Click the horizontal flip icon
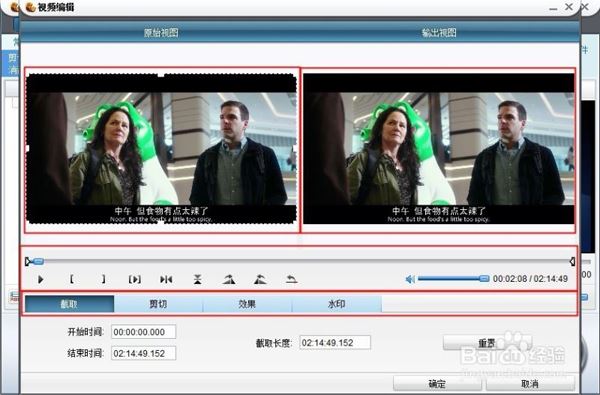This screenshot has width=600, height=395. (x=166, y=279)
